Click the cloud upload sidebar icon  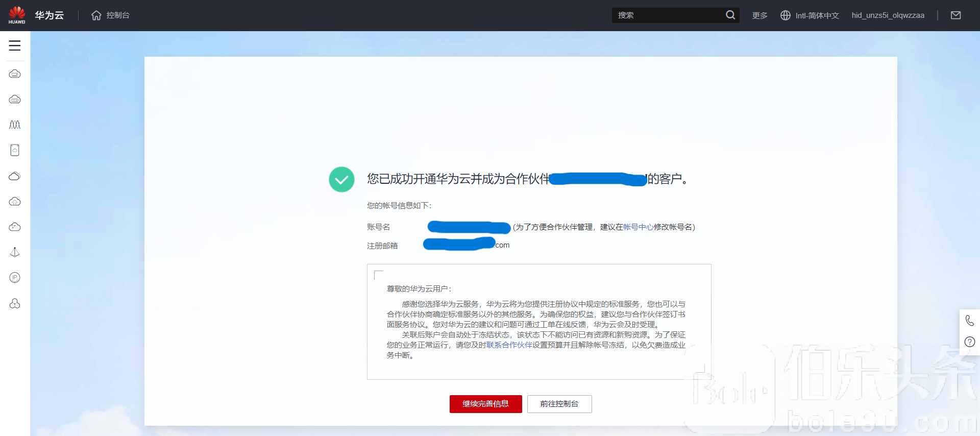coord(15,201)
